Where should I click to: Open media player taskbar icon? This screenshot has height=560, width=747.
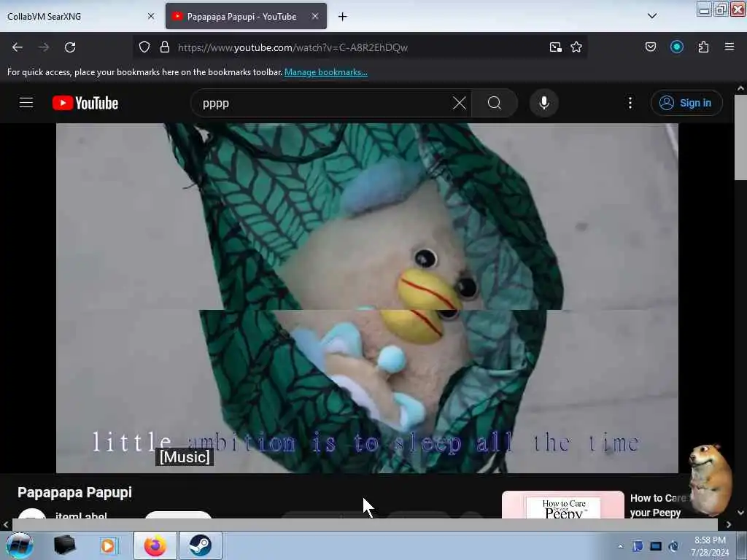(x=108, y=545)
